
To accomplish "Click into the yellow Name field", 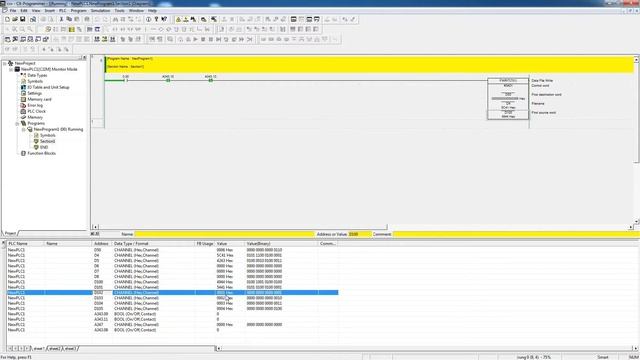I will click(x=224, y=234).
